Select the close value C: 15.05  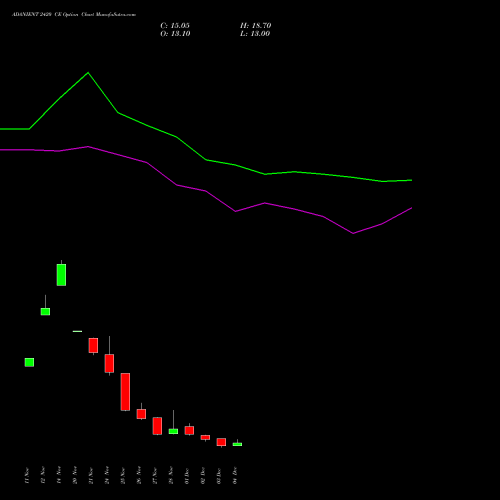click(x=175, y=26)
